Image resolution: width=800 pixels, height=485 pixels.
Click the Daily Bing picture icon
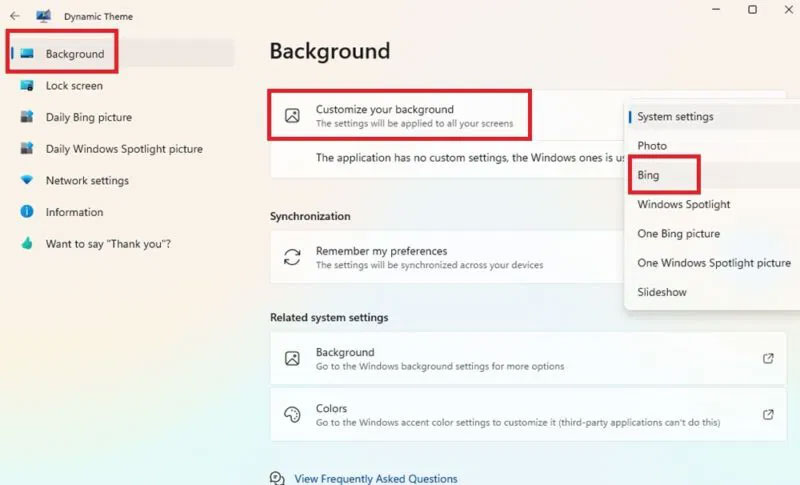[27, 117]
